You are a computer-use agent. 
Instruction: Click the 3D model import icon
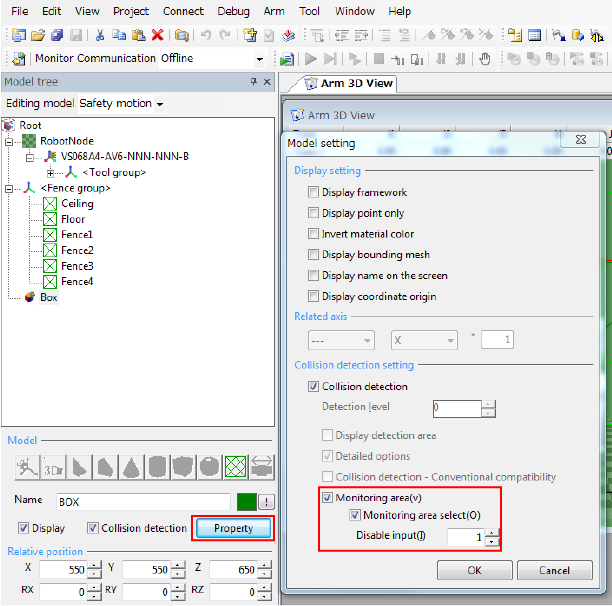(x=54, y=467)
